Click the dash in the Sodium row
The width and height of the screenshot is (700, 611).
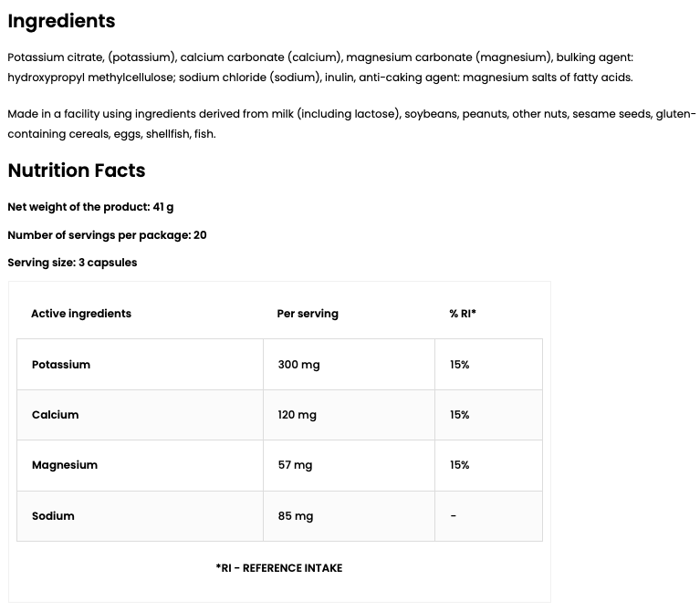tap(454, 516)
